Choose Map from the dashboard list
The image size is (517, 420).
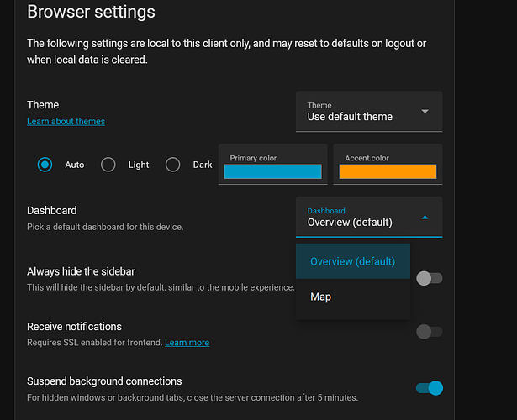320,297
